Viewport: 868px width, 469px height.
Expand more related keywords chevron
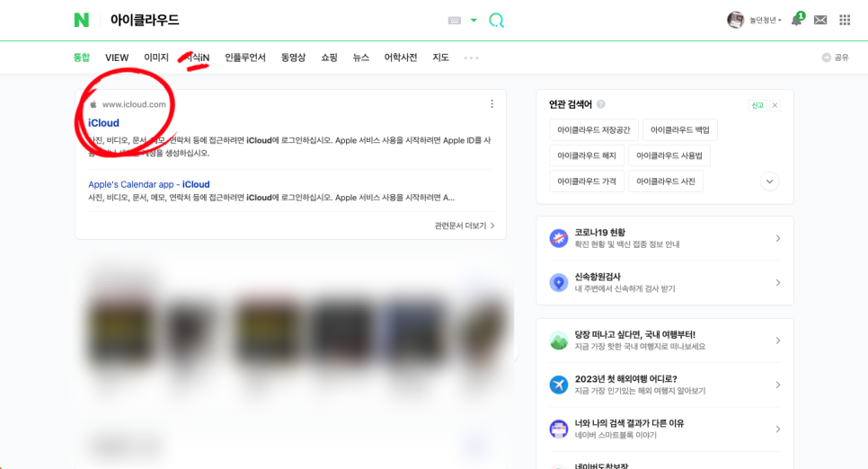click(x=769, y=181)
